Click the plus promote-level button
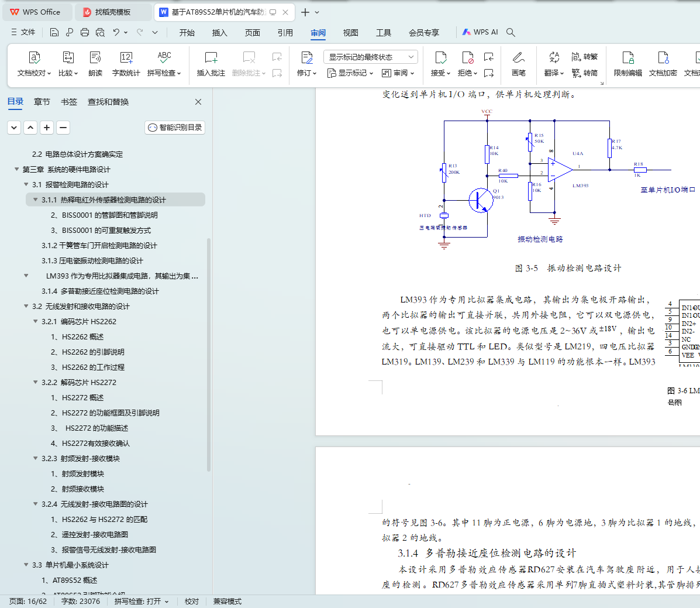The height and width of the screenshot is (608, 700). tap(46, 128)
